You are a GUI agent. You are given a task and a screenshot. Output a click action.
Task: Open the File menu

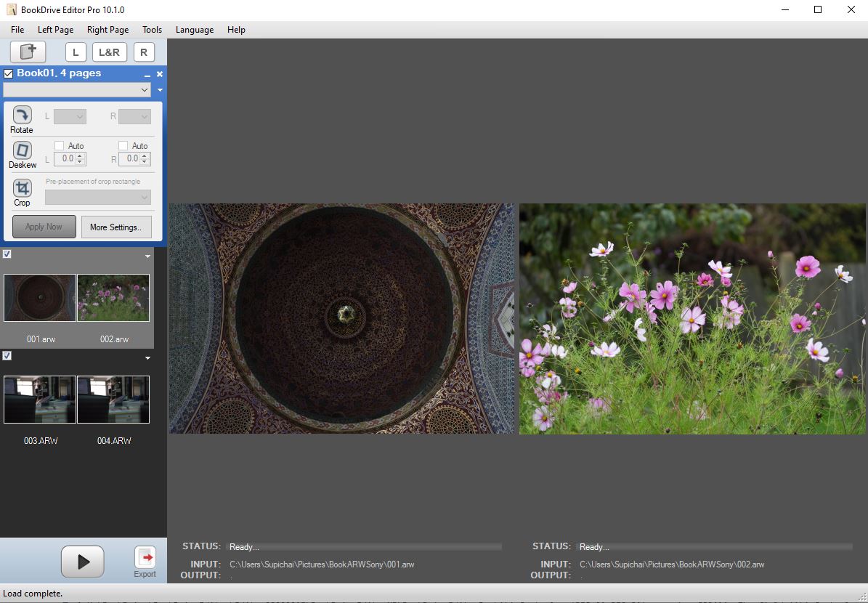pos(17,30)
